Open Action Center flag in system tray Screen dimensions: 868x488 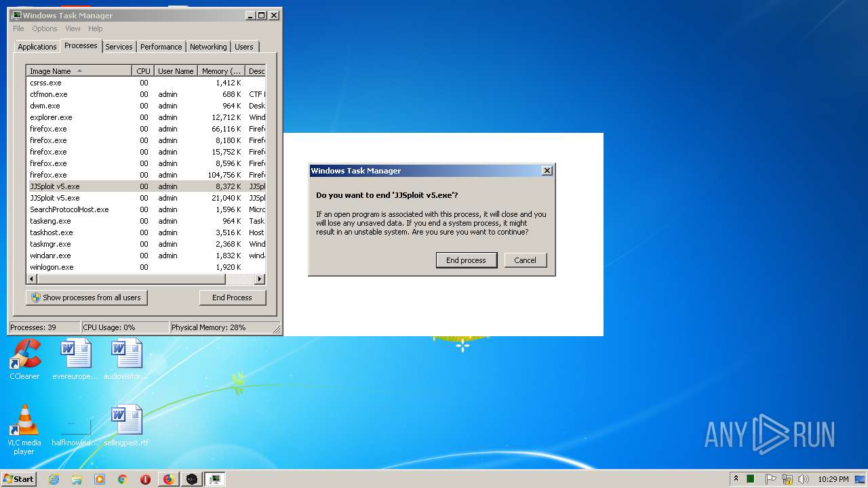click(770, 479)
